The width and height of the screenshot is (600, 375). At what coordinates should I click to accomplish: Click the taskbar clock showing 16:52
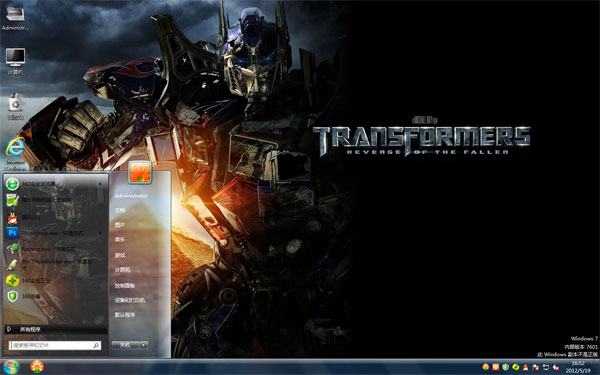(578, 367)
